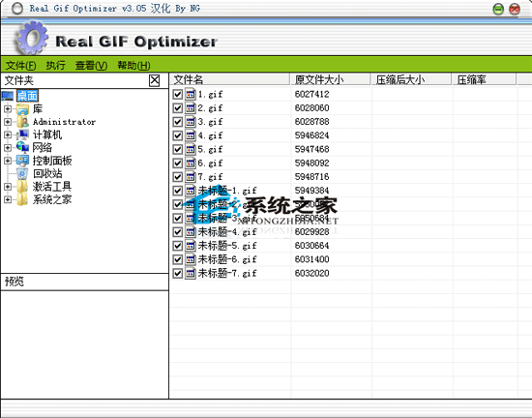The image size is (532, 418).
Task: Expand the 系统之家 tree node
Action: point(8,199)
